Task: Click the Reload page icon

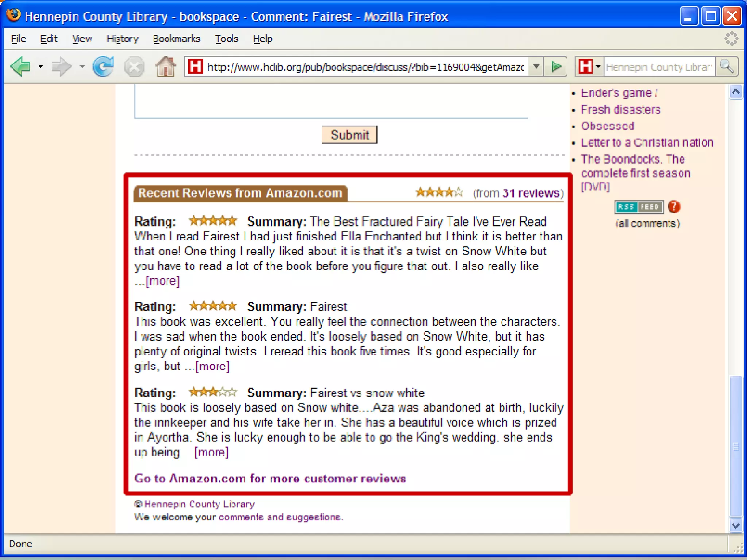Action: coord(103,67)
